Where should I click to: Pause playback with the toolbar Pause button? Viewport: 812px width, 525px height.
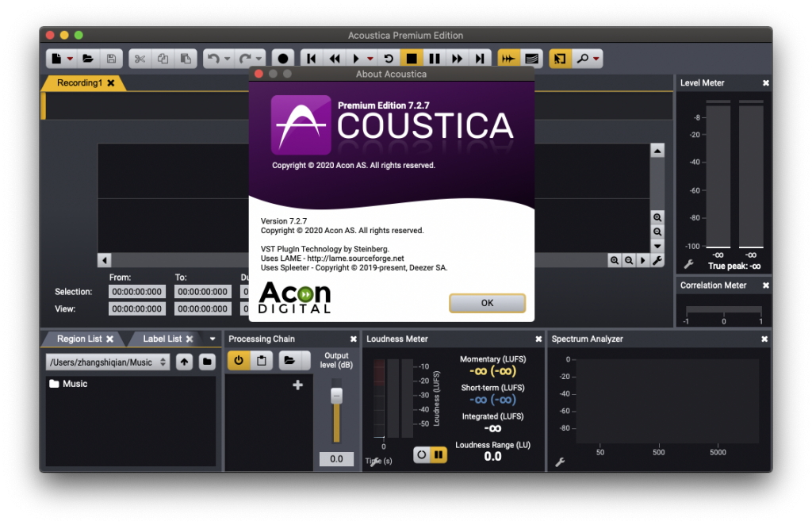coord(435,59)
